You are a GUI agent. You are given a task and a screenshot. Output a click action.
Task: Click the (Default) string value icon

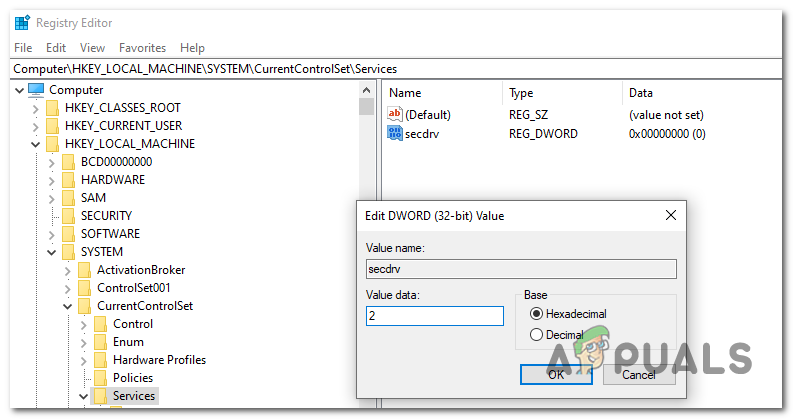(394, 114)
